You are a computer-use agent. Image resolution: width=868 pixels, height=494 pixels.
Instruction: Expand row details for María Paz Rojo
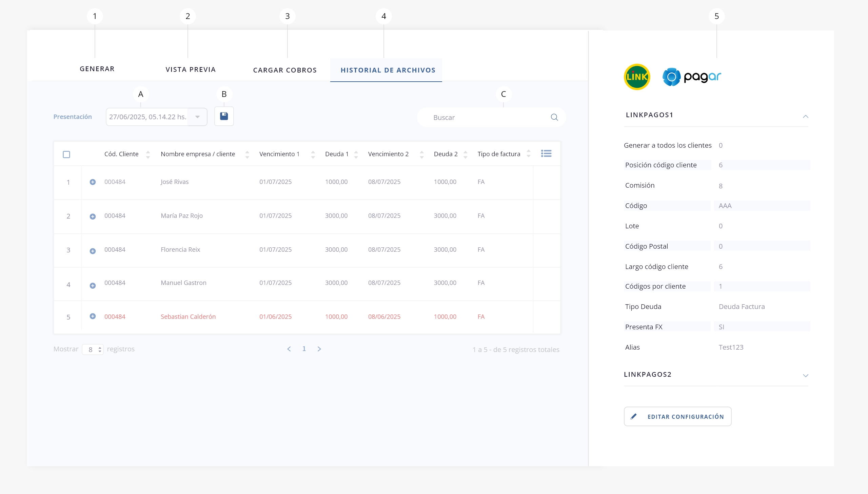pos(92,217)
